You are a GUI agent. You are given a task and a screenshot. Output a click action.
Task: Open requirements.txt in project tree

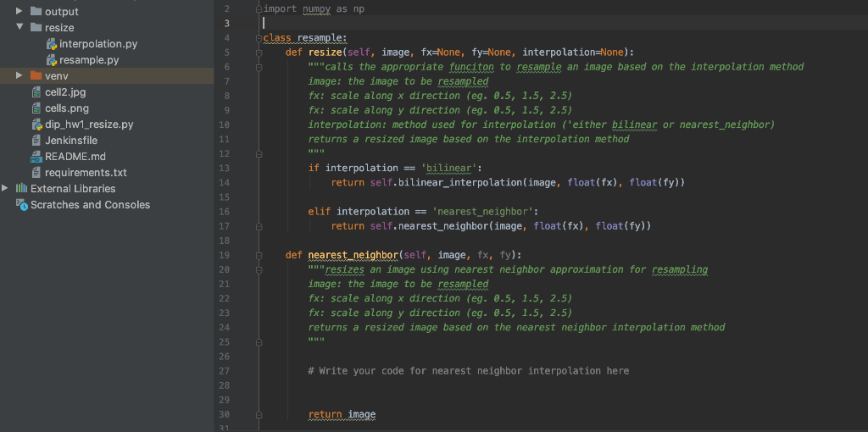click(x=86, y=172)
